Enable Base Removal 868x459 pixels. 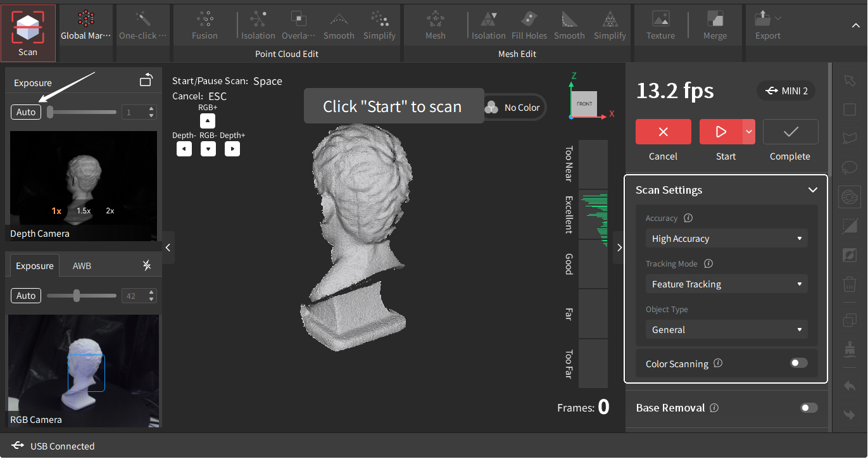point(808,408)
